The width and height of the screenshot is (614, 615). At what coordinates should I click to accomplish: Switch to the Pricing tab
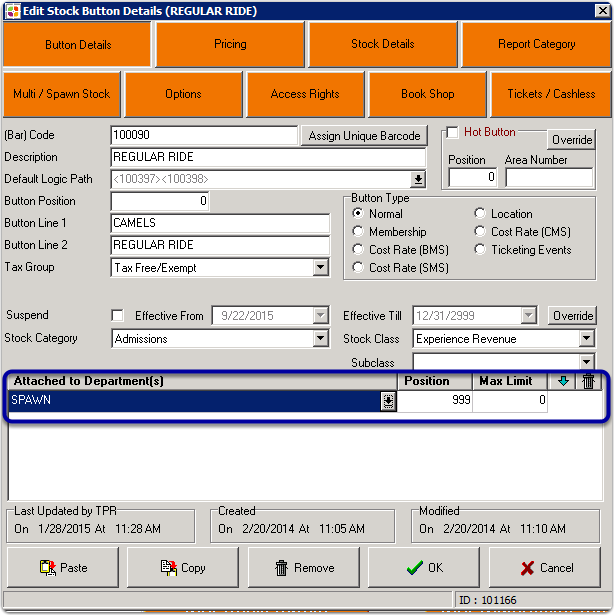(230, 44)
